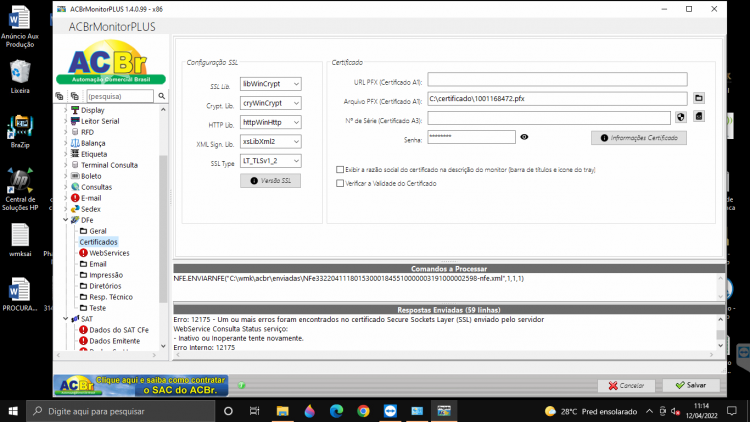Open Task View on taskbar

254,411
